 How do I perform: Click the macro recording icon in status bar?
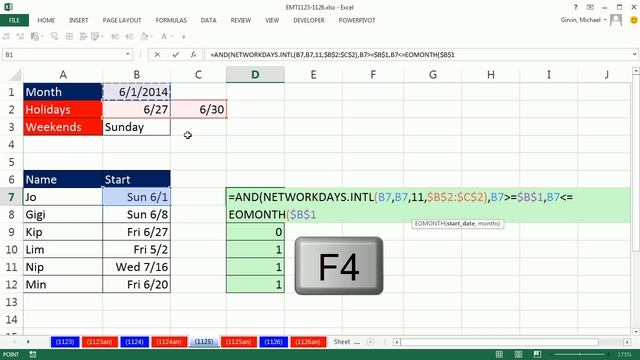33,354
